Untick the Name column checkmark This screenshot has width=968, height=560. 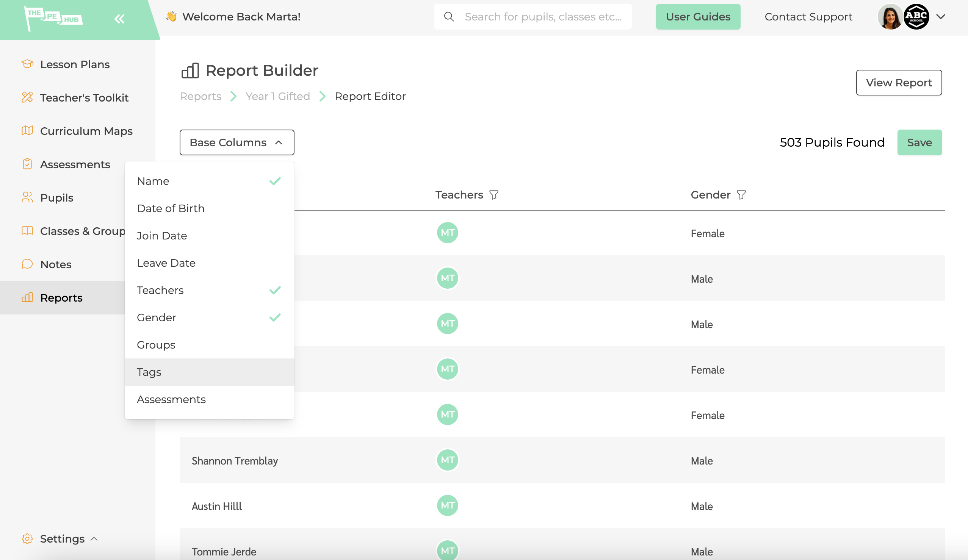[x=275, y=180]
